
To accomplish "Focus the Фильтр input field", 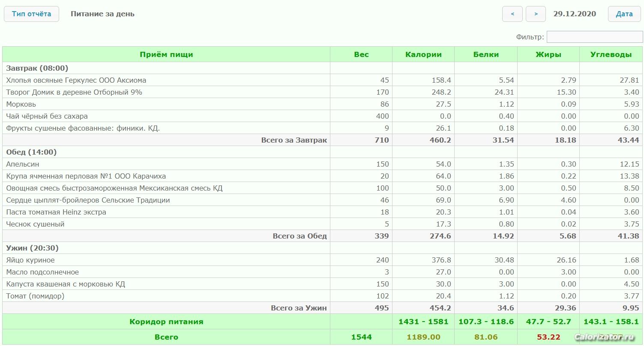I will pyautogui.click(x=595, y=37).
